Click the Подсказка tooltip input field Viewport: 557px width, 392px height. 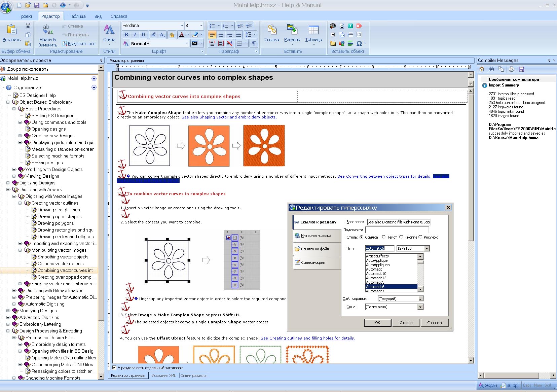397,230
